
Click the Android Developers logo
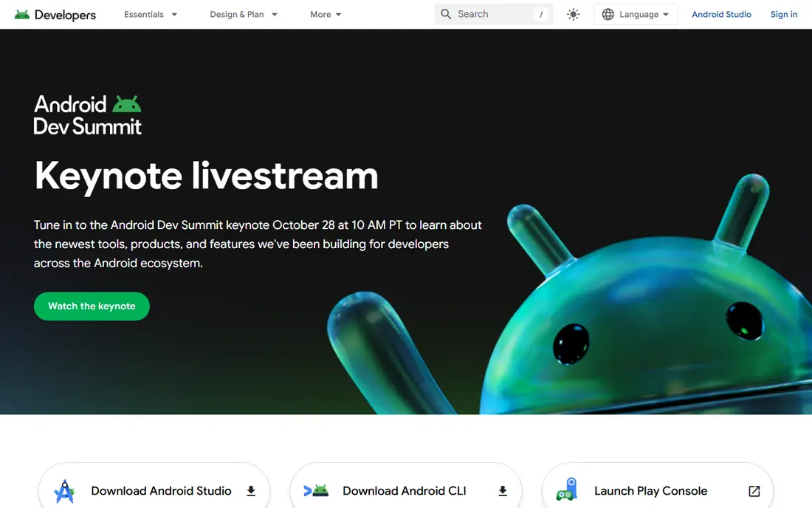pos(55,15)
